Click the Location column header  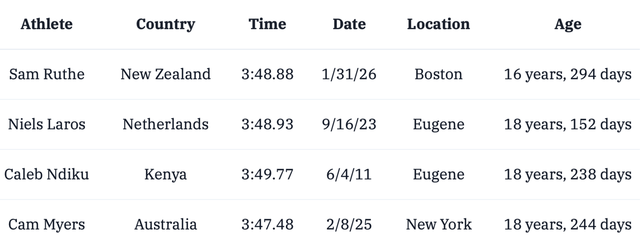click(x=438, y=24)
